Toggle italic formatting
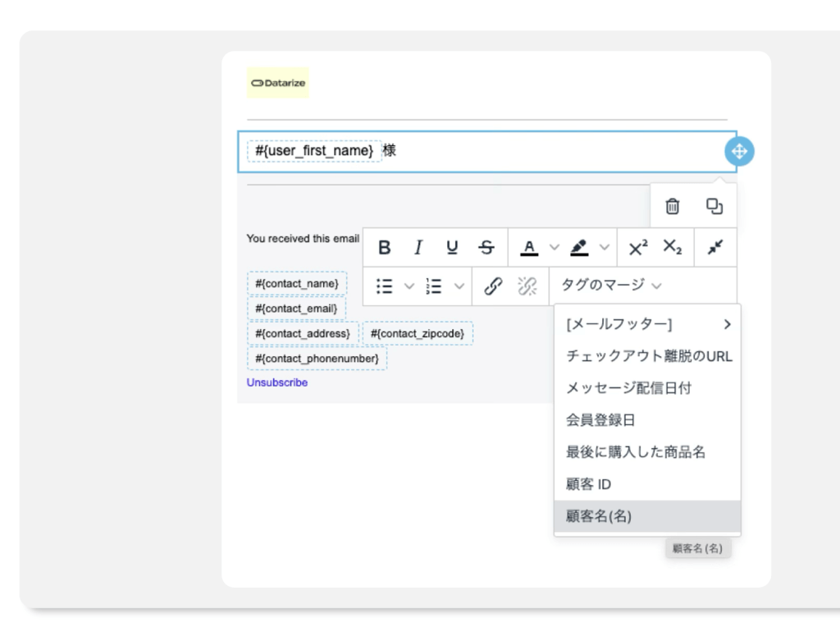840x623 pixels. click(418, 248)
